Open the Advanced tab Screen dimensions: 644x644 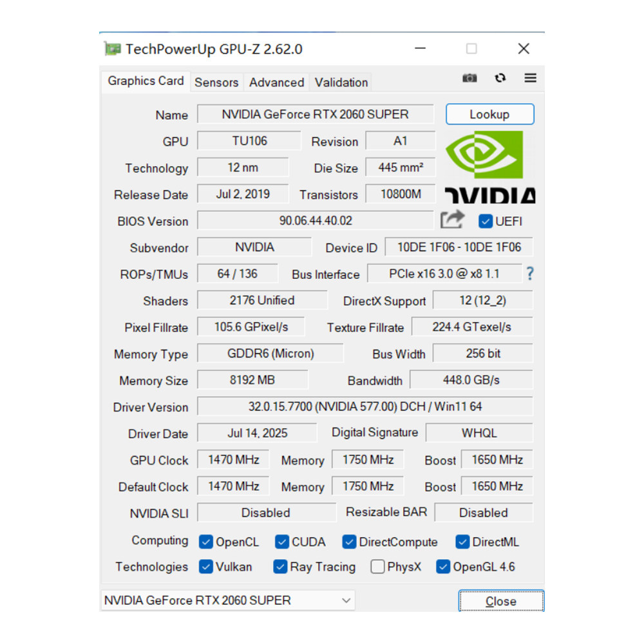pos(276,82)
